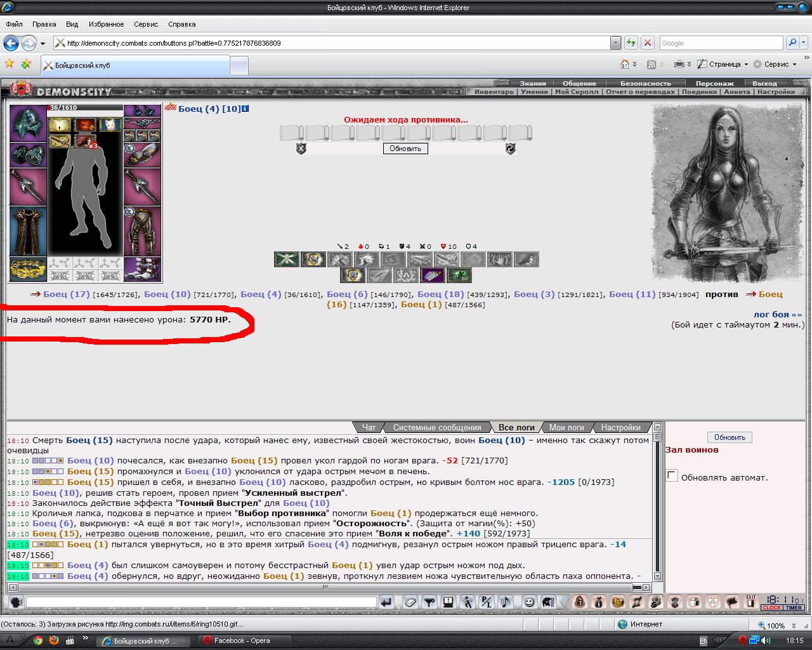Click the IE stop loading icon
812x650 pixels.
point(647,43)
